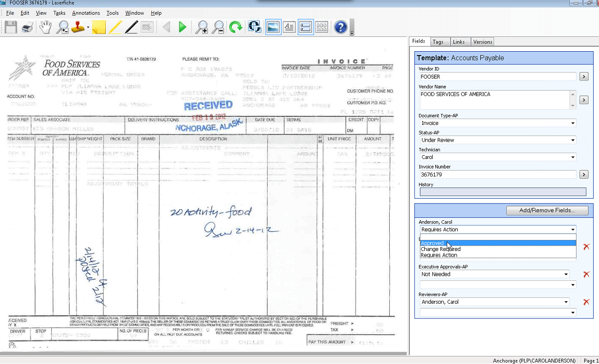Viewport: 599px width, 364px height.
Task: Select Change Required from the dropdown list
Action: point(497,249)
